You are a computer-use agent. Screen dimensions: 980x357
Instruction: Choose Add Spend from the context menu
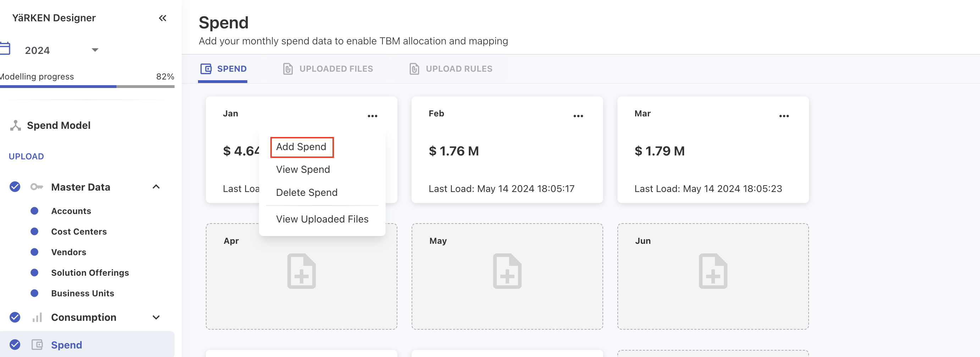coord(301,147)
